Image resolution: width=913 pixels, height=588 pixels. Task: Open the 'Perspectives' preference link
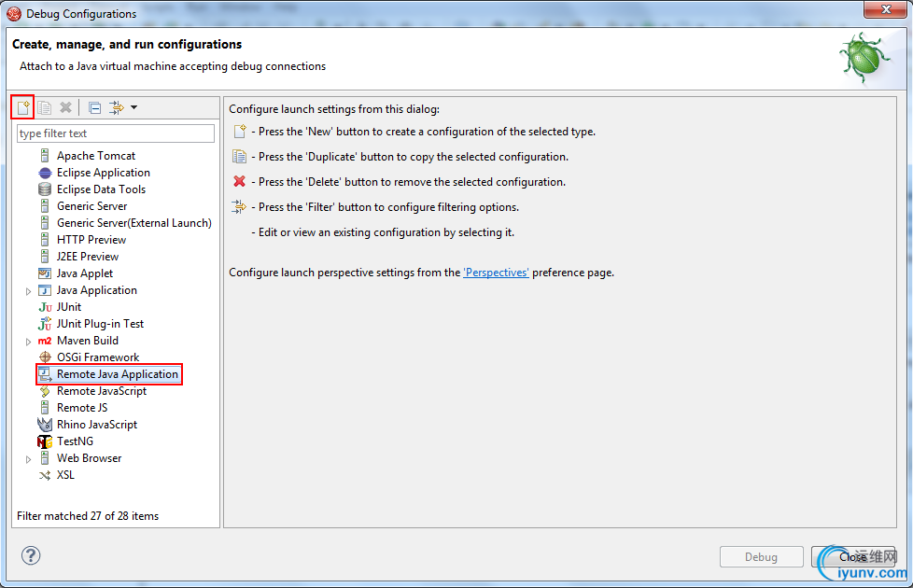tap(496, 273)
